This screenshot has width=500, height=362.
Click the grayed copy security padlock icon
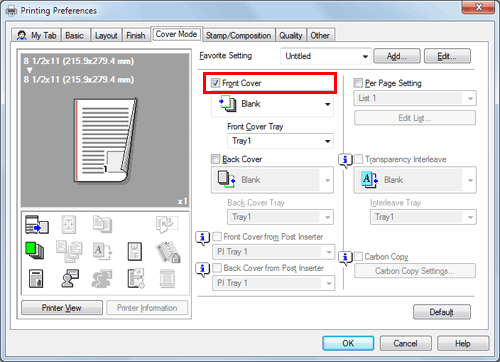pyautogui.click(x=168, y=252)
